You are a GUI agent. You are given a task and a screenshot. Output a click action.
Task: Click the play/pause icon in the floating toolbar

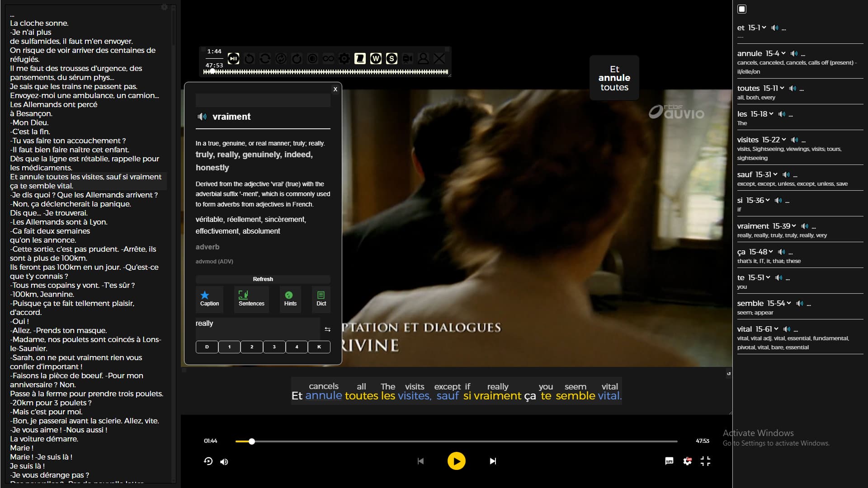pyautogui.click(x=233, y=59)
